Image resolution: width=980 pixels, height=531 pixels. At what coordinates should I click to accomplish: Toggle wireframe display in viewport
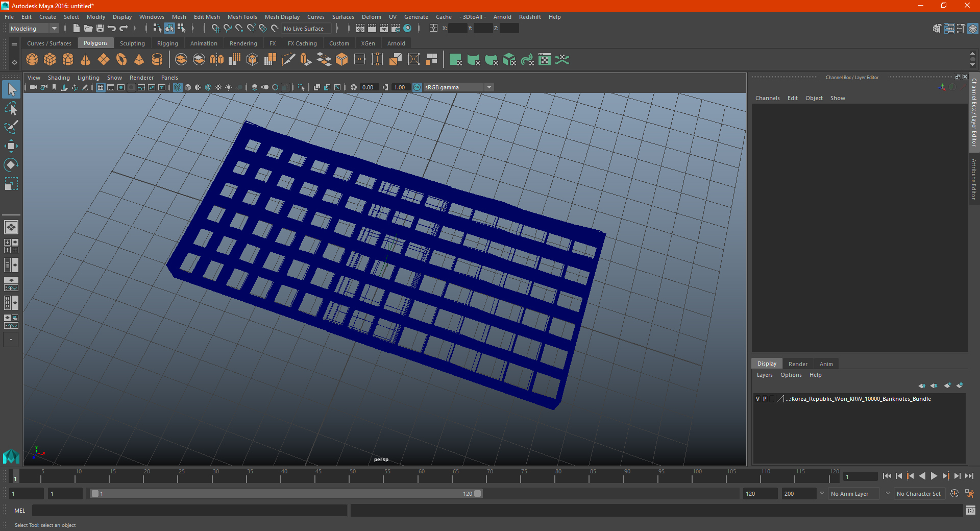178,87
